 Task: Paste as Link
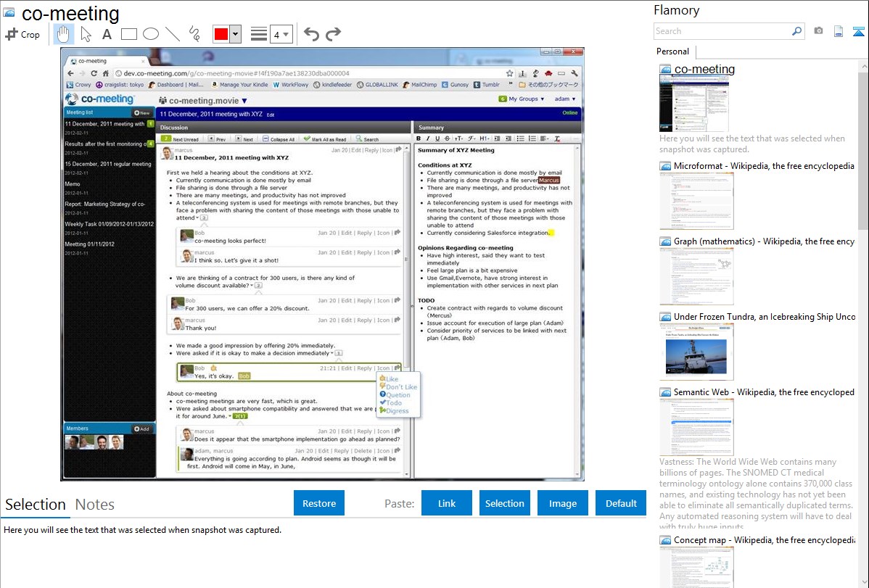tap(447, 503)
